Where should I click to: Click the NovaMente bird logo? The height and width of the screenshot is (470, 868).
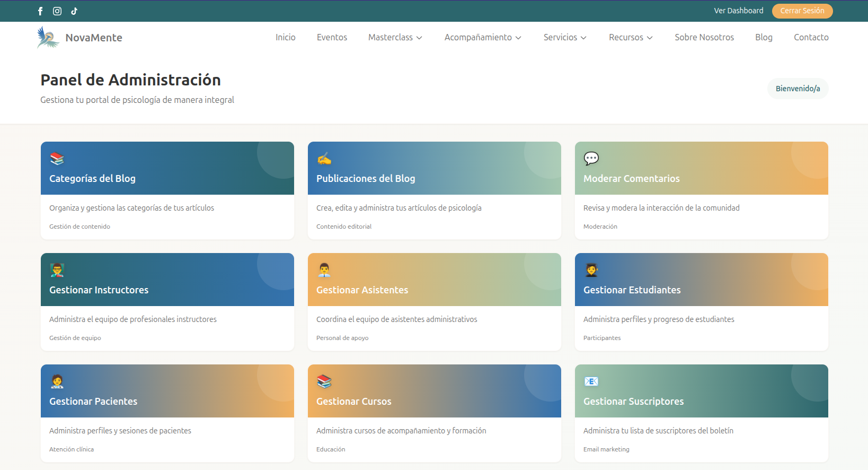pos(48,38)
